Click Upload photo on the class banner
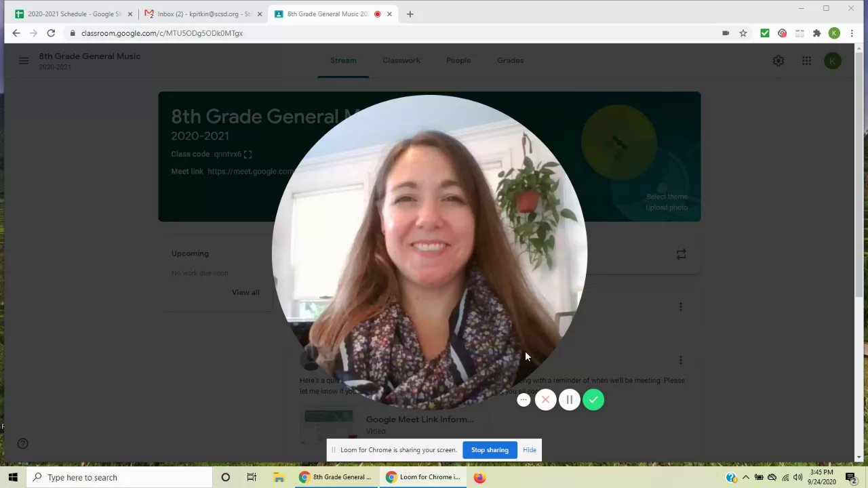The width and height of the screenshot is (868, 488). (667, 207)
